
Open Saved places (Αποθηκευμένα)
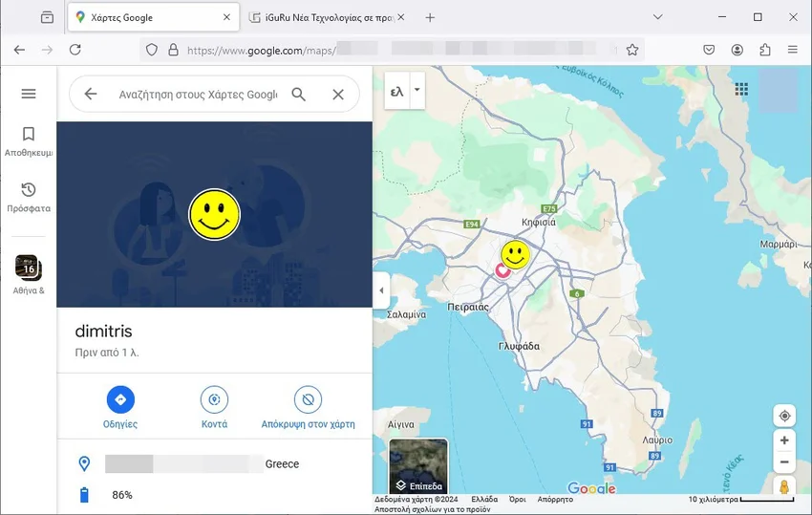point(29,141)
